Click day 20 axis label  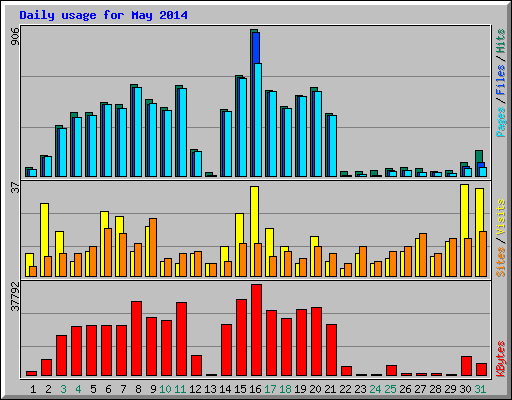315,389
